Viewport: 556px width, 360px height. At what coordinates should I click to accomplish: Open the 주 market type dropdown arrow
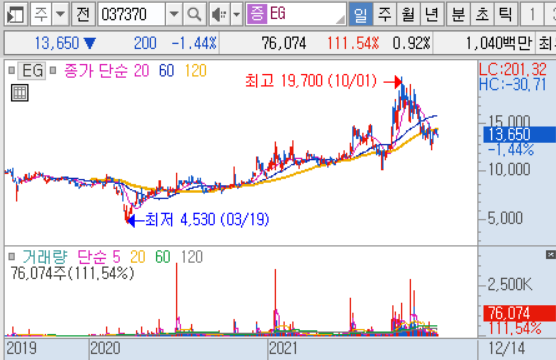pyautogui.click(x=61, y=15)
